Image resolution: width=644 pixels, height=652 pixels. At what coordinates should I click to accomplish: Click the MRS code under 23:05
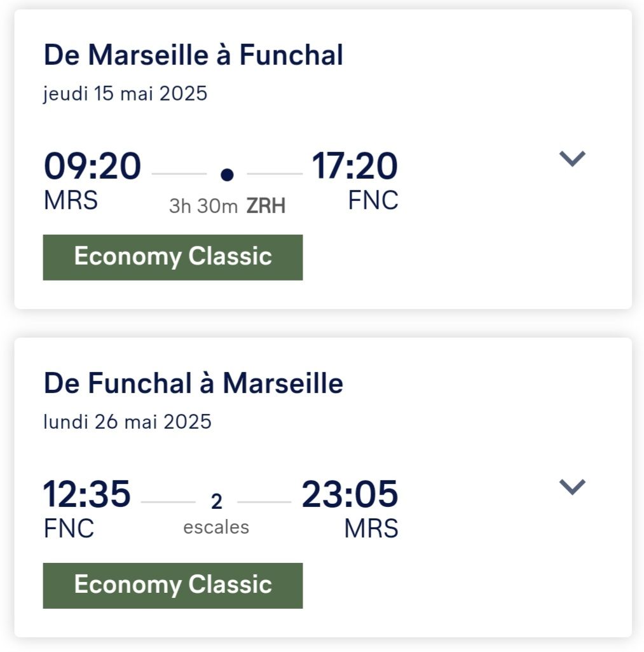point(371,529)
